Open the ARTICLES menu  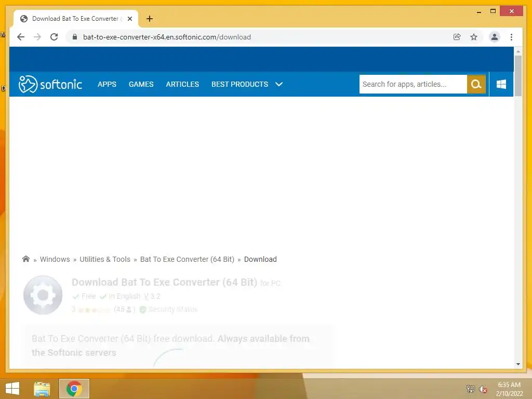(x=182, y=84)
